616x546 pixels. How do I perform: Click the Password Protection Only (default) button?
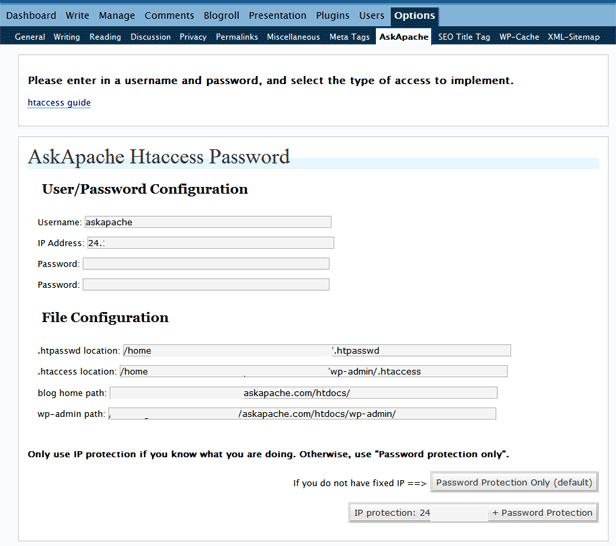point(514,483)
